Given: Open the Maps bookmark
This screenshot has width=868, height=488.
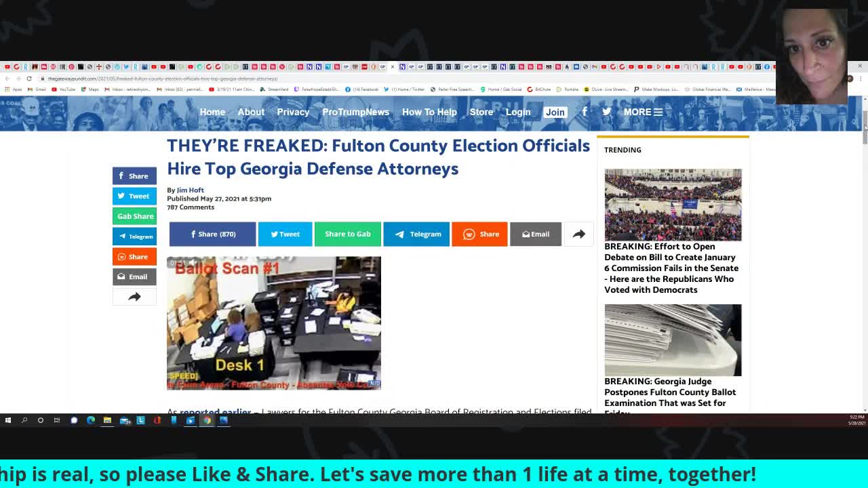Looking at the screenshot, I should (x=90, y=89).
